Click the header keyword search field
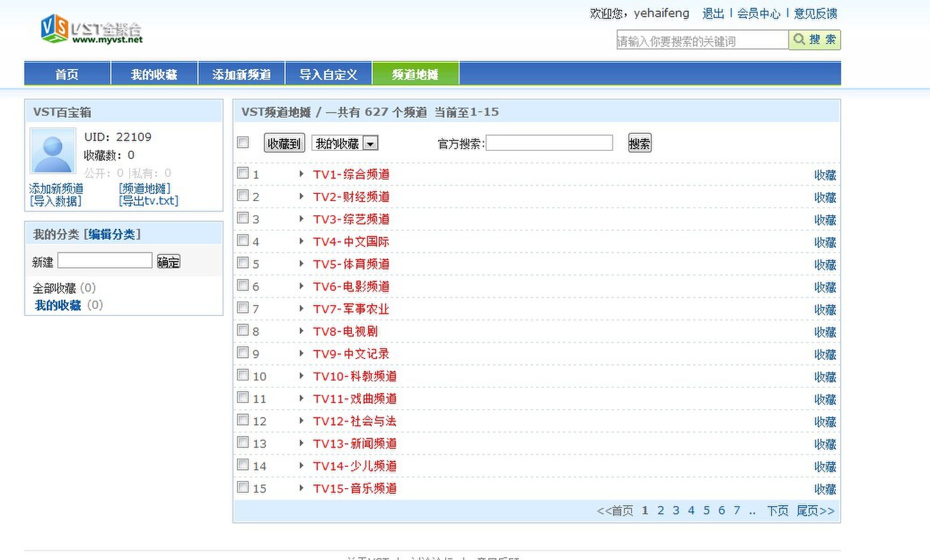Viewport: 930px width, 560px height. point(702,40)
